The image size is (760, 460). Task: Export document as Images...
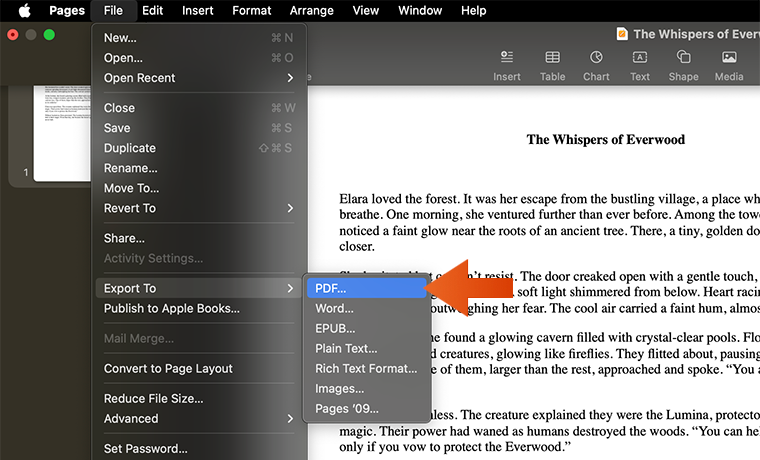(367, 388)
